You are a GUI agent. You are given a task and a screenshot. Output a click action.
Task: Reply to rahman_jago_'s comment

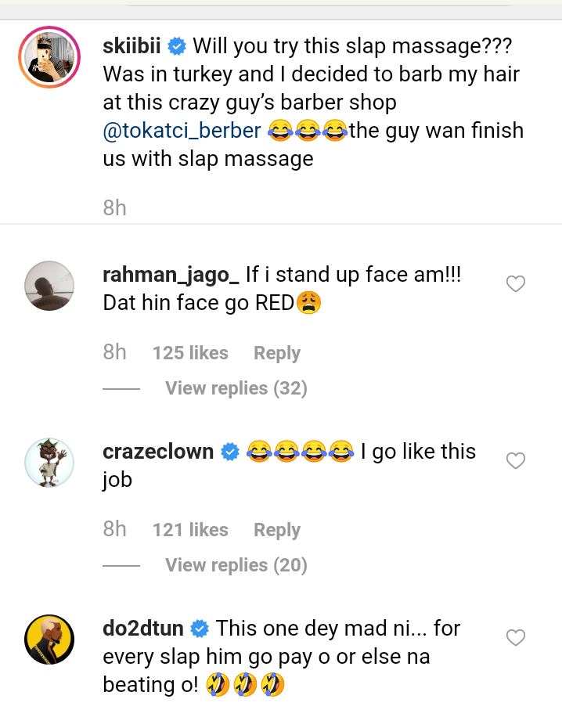(277, 353)
